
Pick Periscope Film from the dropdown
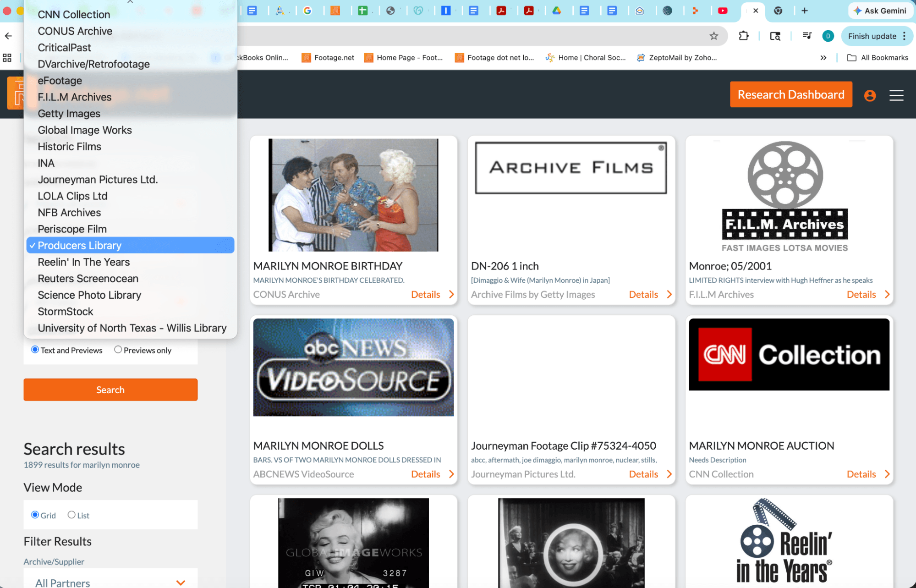(131, 229)
